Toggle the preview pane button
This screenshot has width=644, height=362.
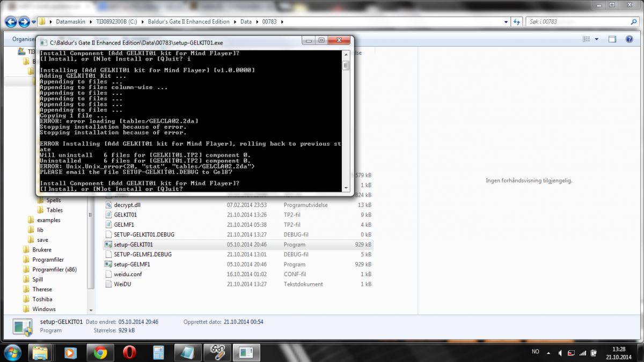click(x=612, y=39)
